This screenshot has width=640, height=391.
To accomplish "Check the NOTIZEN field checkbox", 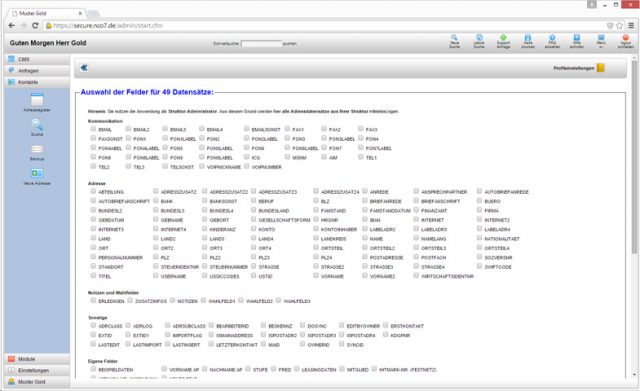I will click(173, 301).
